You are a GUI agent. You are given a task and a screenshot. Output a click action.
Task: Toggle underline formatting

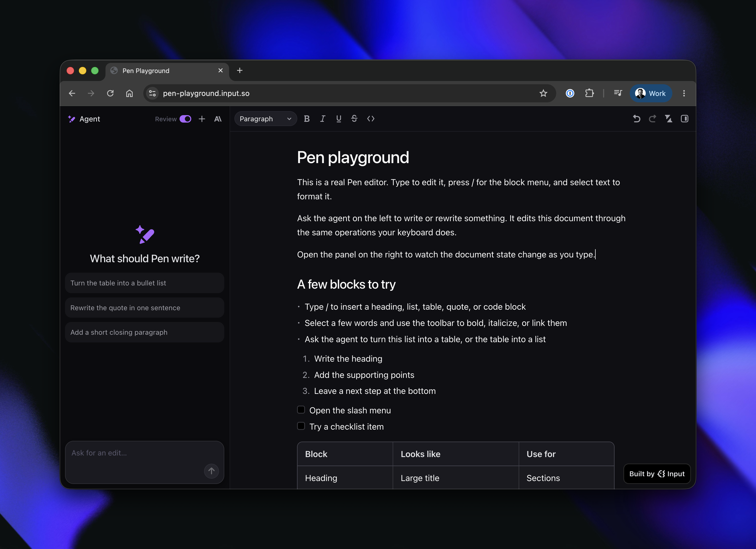[x=339, y=119]
